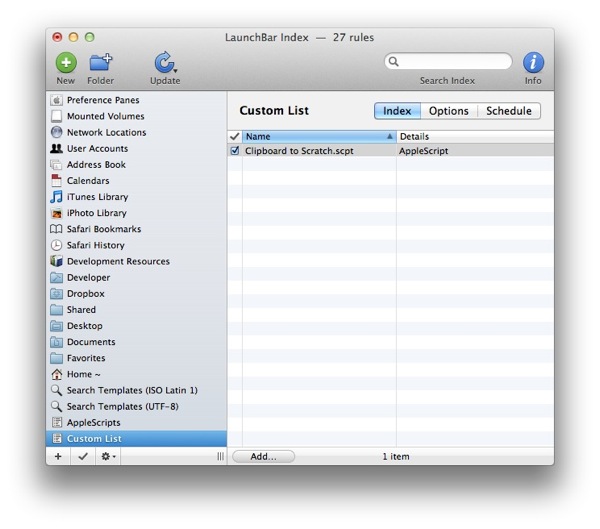Select iPhoto Library rule
The width and height of the screenshot is (600, 529).
[x=136, y=213]
